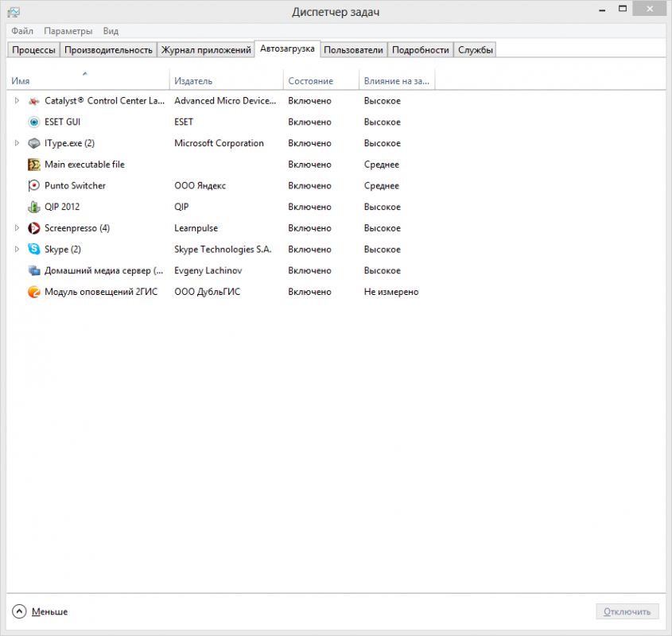Sort by the Издатель column header

point(227,80)
